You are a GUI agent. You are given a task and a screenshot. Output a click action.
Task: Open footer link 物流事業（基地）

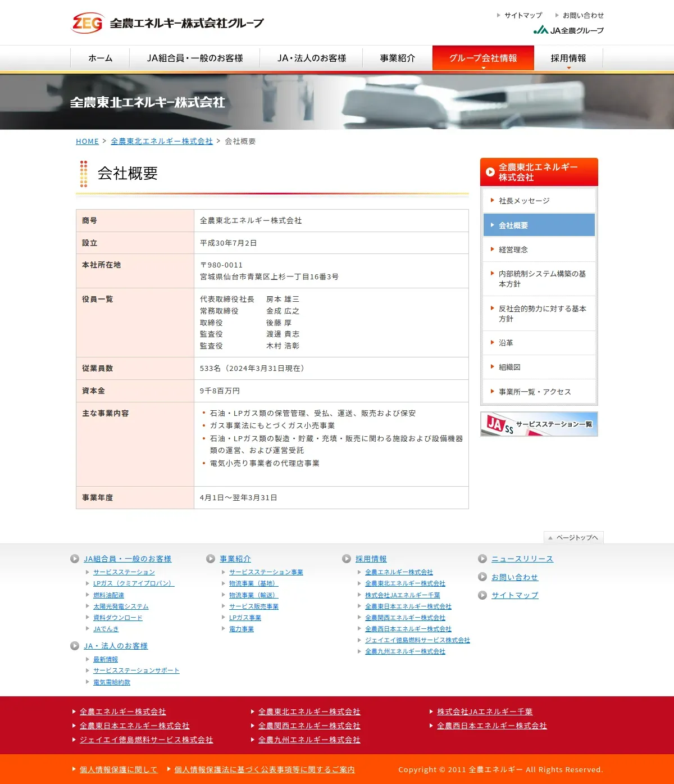[x=254, y=583]
